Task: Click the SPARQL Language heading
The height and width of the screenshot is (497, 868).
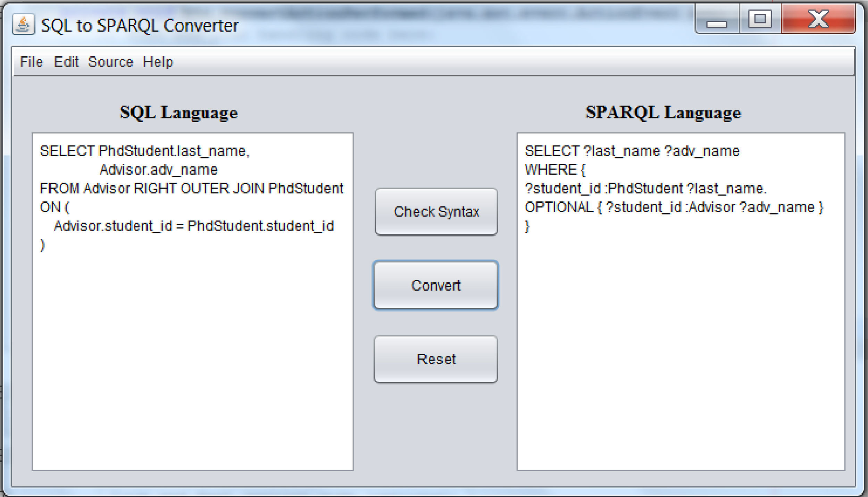Action: click(x=663, y=113)
